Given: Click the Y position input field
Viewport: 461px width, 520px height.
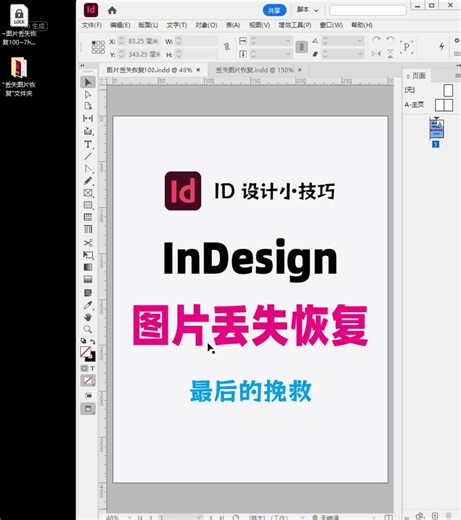Looking at the screenshot, I should coord(144,54).
